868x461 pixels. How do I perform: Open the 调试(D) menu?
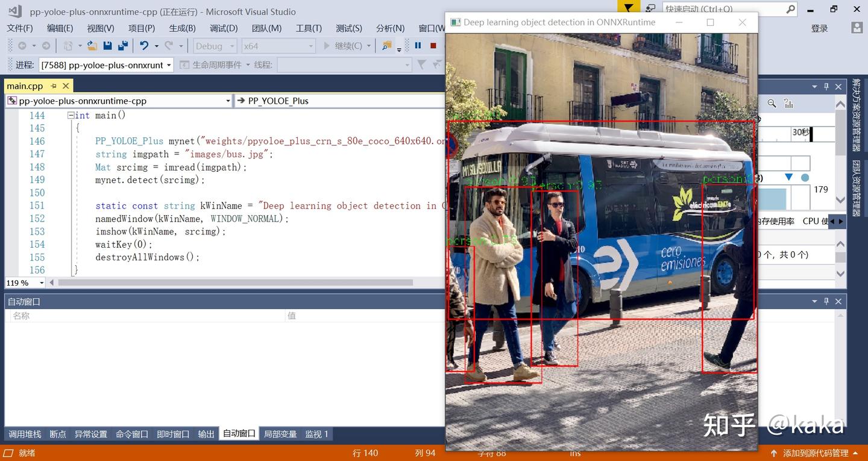click(x=223, y=28)
